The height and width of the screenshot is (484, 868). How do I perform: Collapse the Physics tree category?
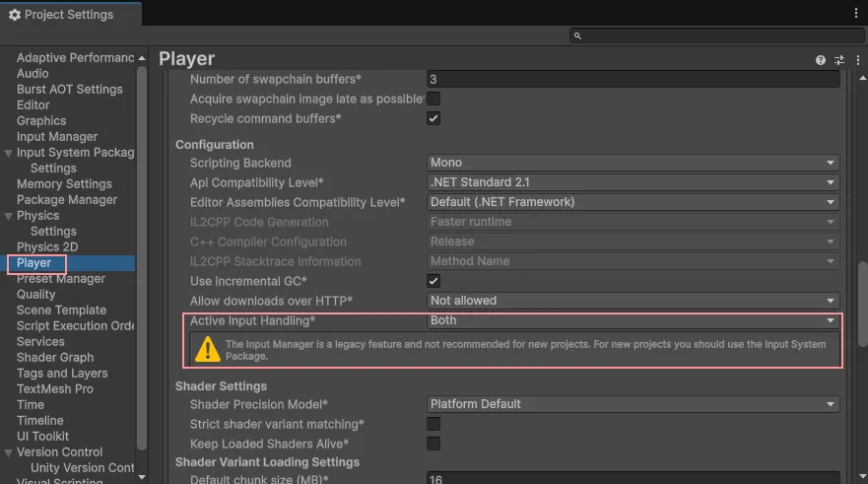tap(9, 216)
